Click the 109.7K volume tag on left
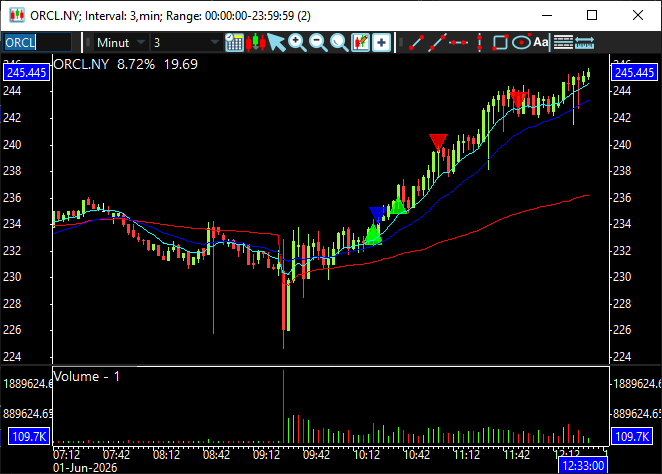 pyautogui.click(x=29, y=436)
